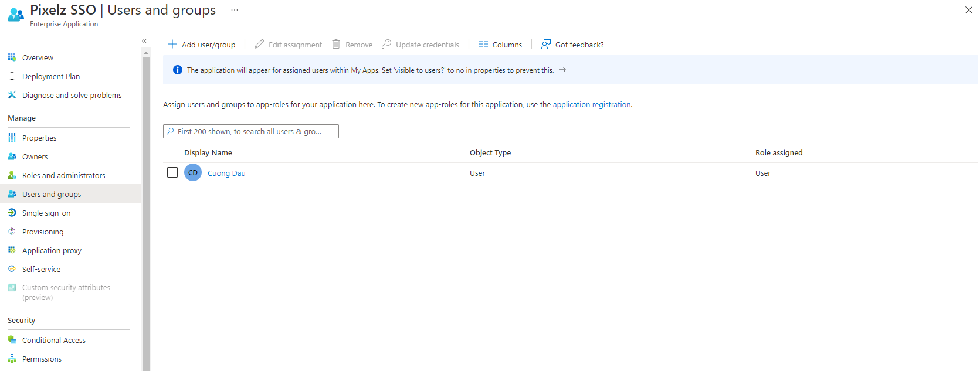Navigate to Roles and administrators
980x371 pixels.
64,175
